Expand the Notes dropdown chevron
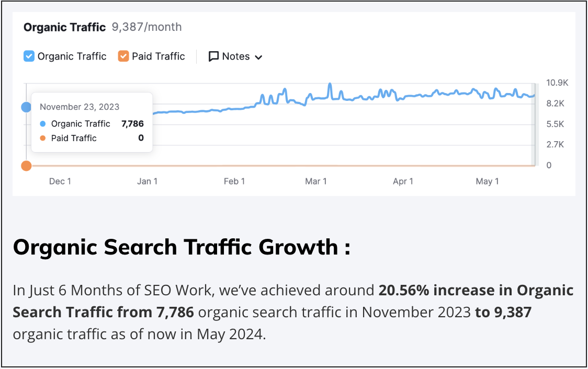The height and width of the screenshot is (369, 588). click(x=258, y=57)
